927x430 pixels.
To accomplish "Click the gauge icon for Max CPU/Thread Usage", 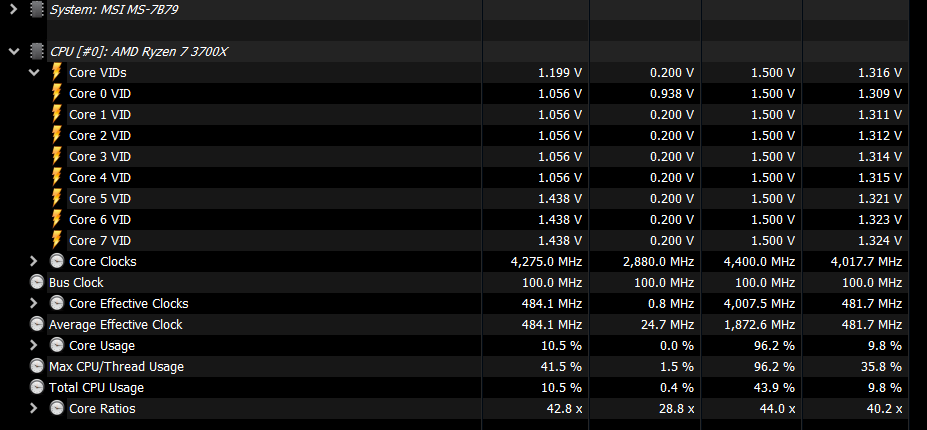I will click(37, 366).
